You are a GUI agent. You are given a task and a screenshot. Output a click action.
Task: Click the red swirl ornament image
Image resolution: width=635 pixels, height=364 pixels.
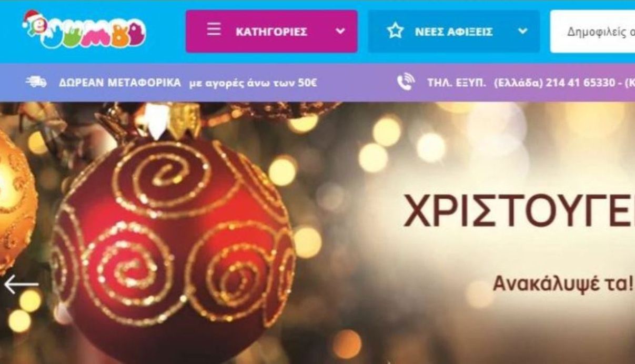point(174,247)
